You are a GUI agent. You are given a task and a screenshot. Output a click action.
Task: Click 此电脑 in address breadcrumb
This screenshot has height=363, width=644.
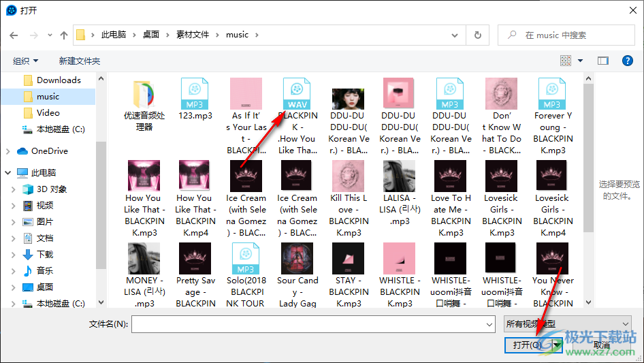coord(114,35)
